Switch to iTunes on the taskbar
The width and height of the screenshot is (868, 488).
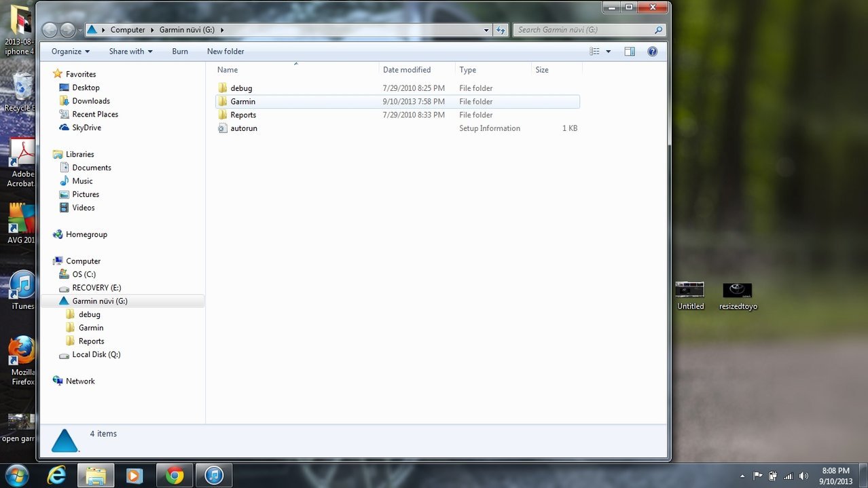214,476
